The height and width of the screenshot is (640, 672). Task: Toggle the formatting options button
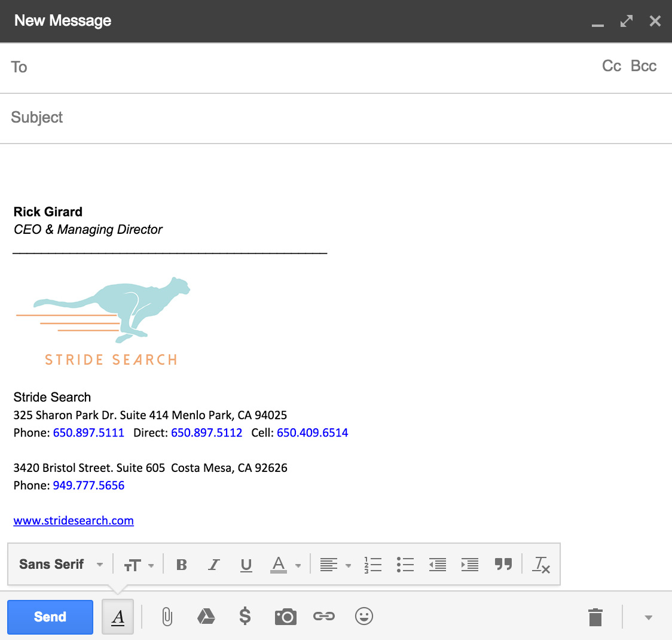pyautogui.click(x=118, y=617)
